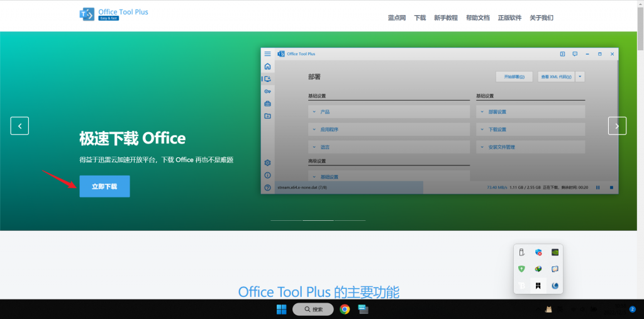Image resolution: width=644 pixels, height=319 pixels.
Task: Open the Windows Security tray icon
Action: click(538, 252)
